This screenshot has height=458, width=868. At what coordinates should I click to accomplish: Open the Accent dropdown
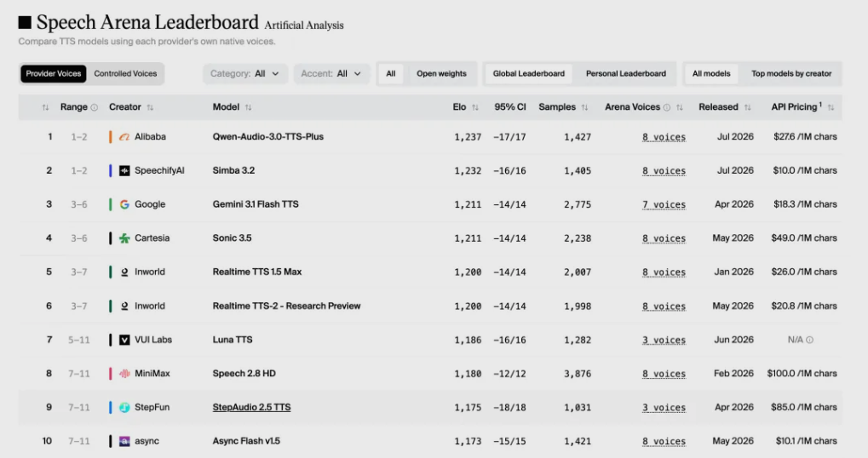pos(331,73)
